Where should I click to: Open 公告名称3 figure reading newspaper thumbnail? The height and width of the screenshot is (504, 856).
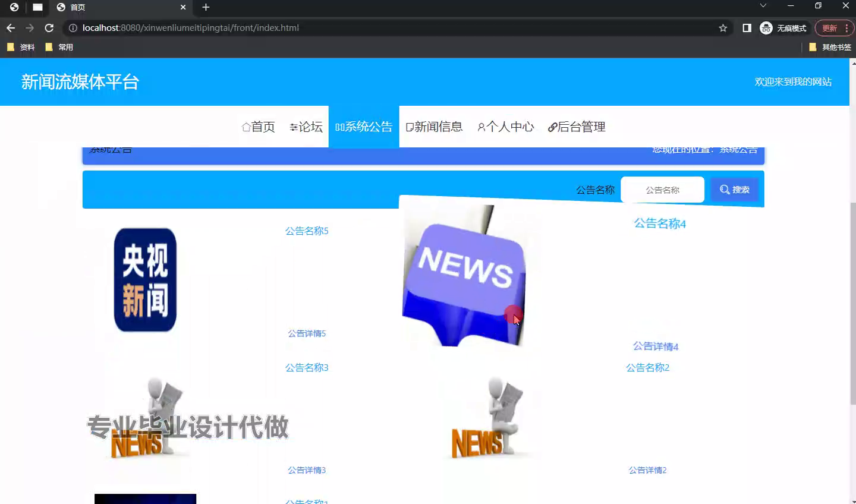(147, 418)
